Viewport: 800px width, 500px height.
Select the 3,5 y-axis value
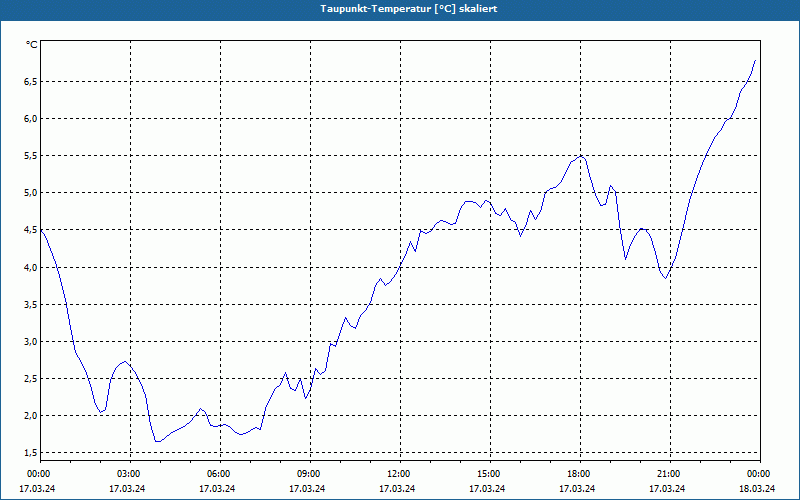pyautogui.click(x=31, y=305)
